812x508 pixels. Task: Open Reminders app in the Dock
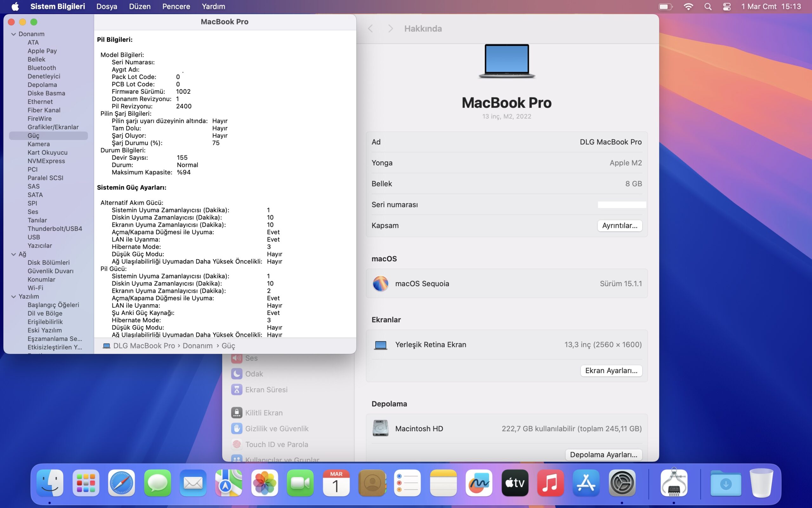pos(407,483)
